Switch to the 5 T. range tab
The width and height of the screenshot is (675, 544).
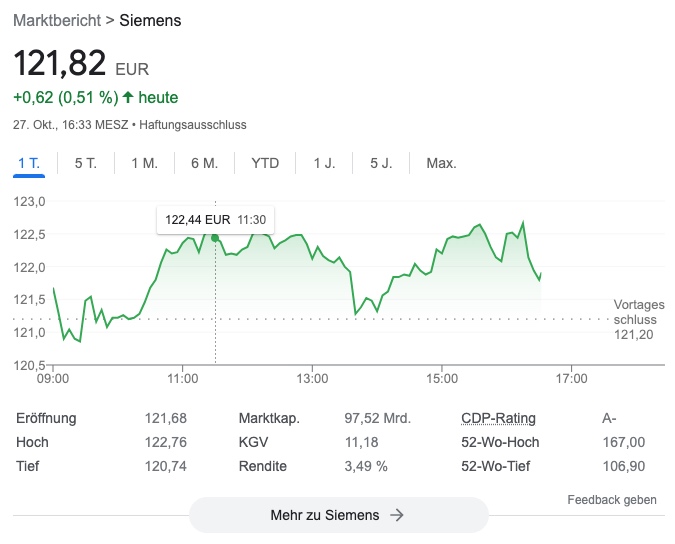coord(86,163)
